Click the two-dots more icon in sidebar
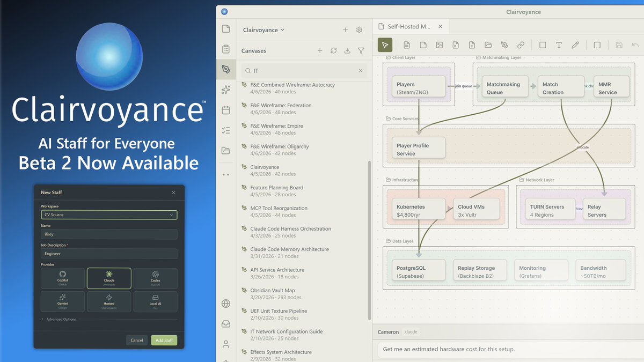The height and width of the screenshot is (362, 644). (x=225, y=174)
